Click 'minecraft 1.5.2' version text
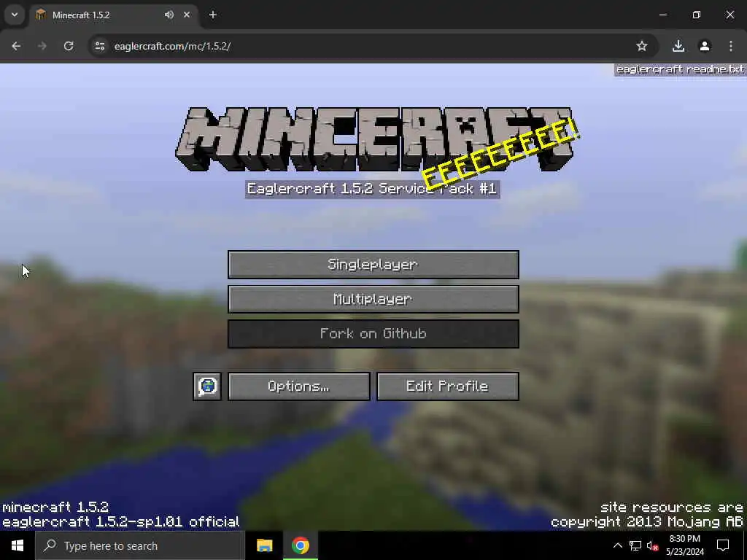Viewport: 747px width, 560px height. pyautogui.click(x=55, y=507)
